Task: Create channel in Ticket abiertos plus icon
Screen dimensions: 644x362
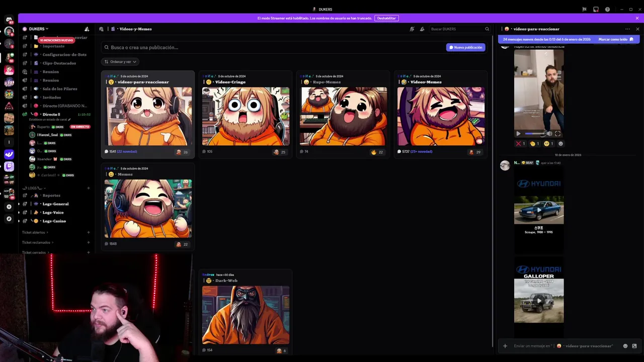Action: [x=89, y=232]
